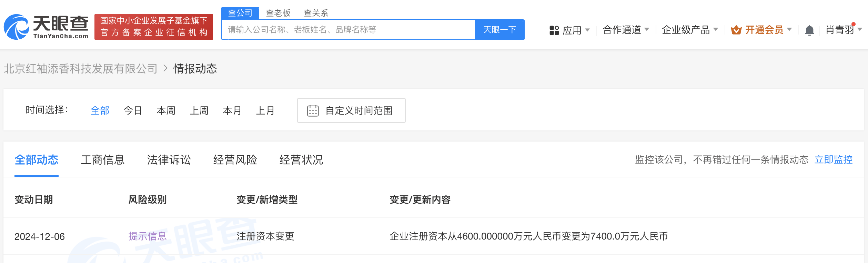Click the 天眼一下 search button
Viewport: 868px width, 263px height.
500,30
